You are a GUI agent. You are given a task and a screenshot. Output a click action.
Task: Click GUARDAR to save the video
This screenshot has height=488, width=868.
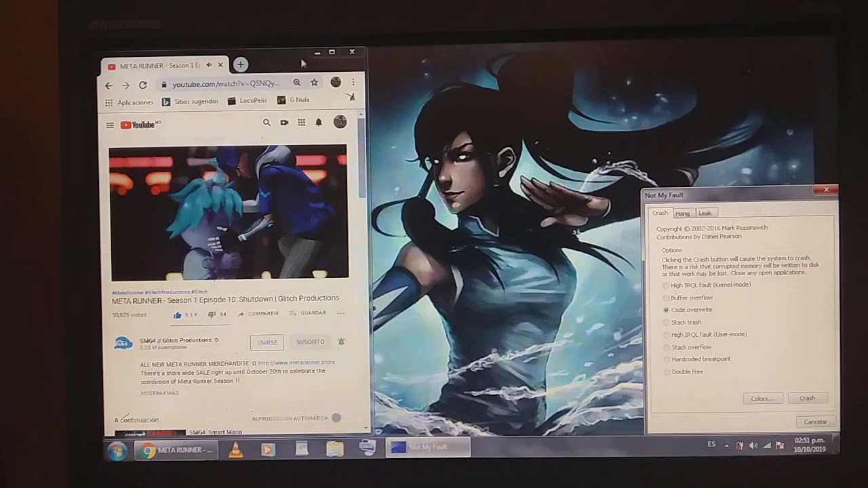point(308,313)
